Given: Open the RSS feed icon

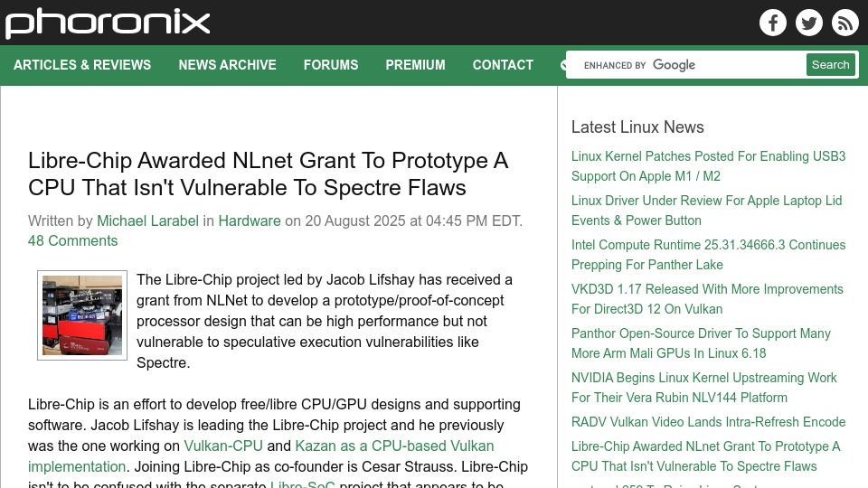Looking at the screenshot, I should click(844, 23).
